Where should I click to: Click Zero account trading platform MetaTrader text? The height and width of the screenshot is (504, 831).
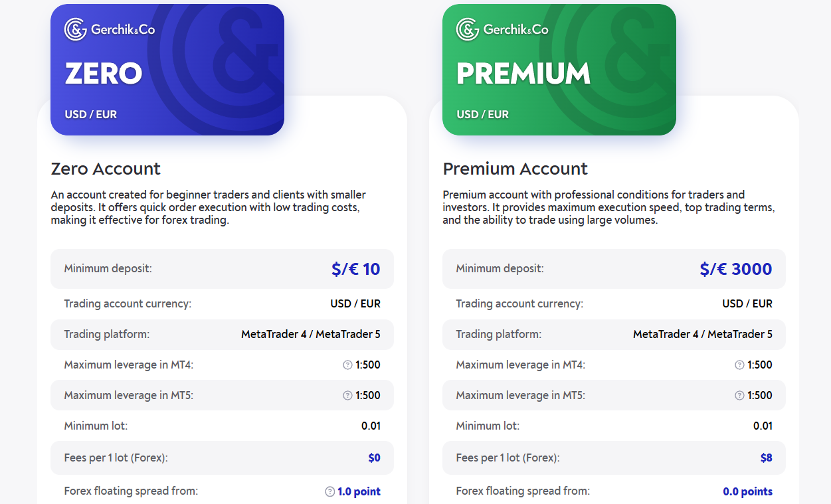click(x=310, y=334)
